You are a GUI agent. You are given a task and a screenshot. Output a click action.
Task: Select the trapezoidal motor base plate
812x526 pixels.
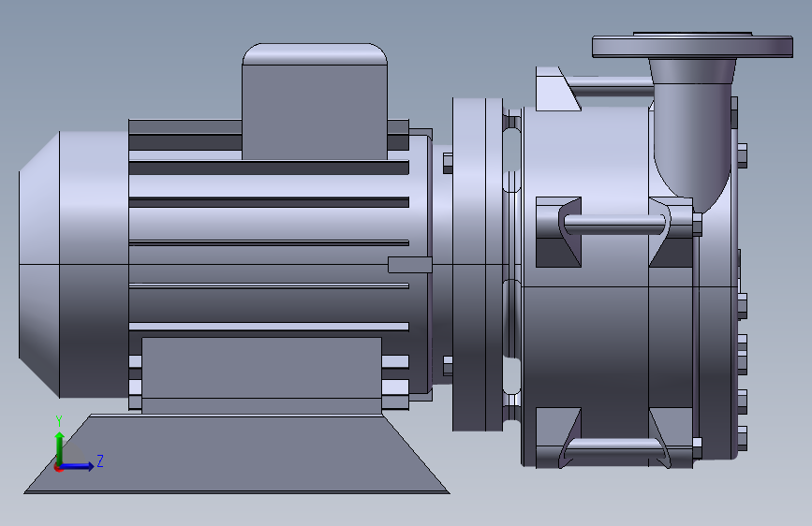tap(237, 454)
